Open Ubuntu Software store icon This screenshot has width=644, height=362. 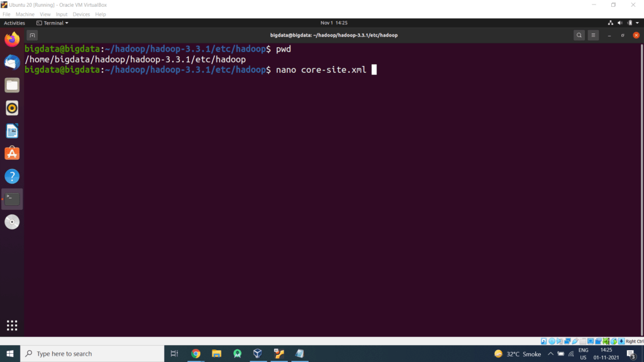[x=12, y=153]
